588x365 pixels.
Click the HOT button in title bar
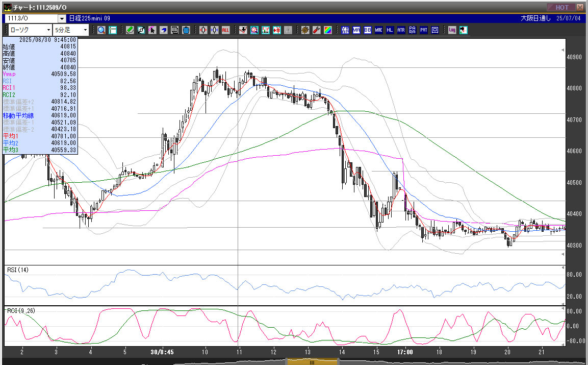click(562, 7)
